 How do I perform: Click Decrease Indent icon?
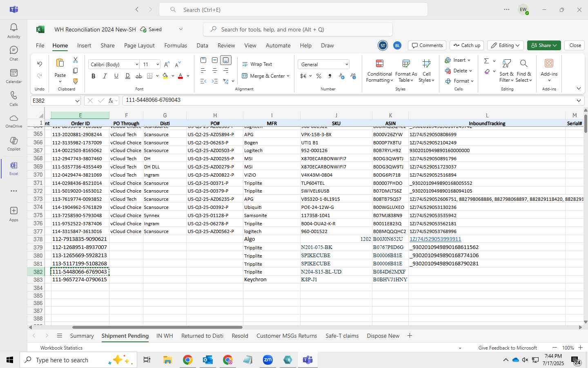click(x=203, y=81)
